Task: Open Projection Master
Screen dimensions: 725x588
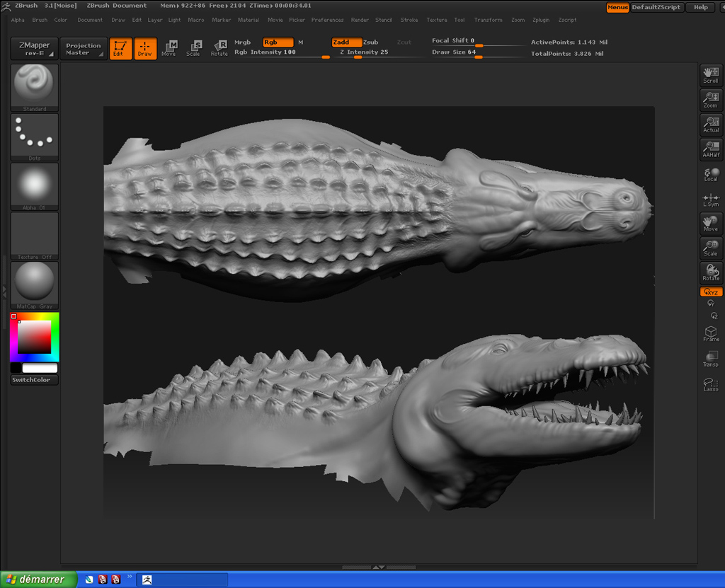Action: pyautogui.click(x=84, y=49)
